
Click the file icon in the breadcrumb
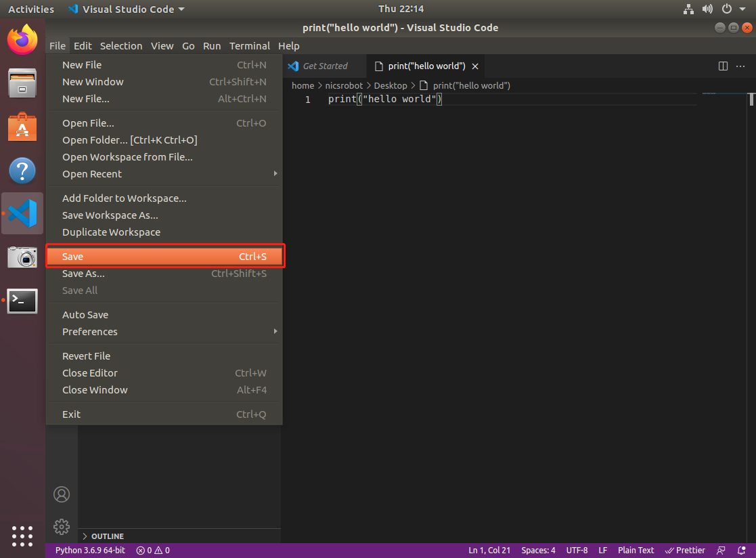coord(424,85)
